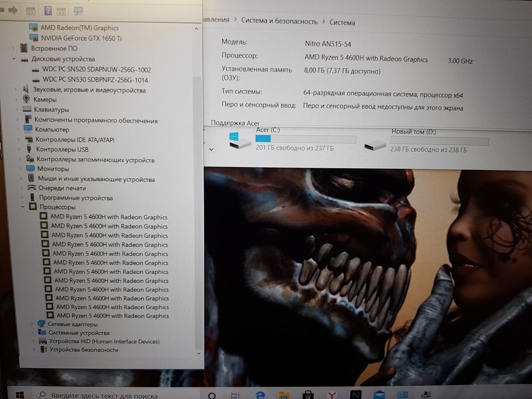Screen dimensions: 532x399
Task: Click the processor speed value 3.00 GHz
Action: [460, 61]
